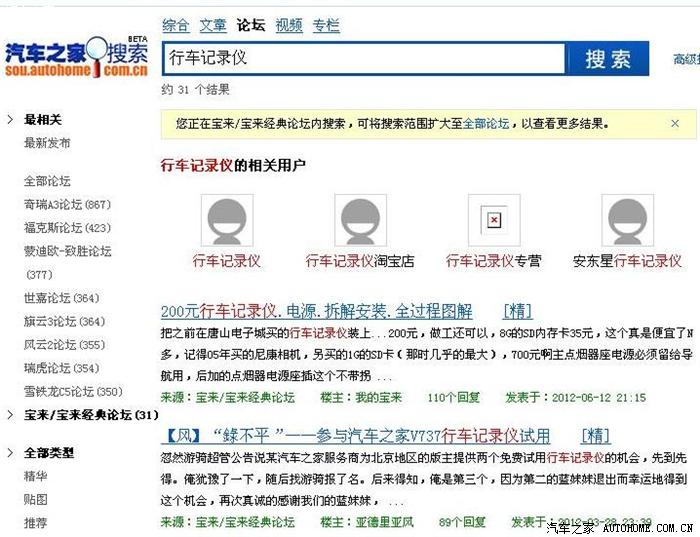The height and width of the screenshot is (537, 700).
Task: Filter by 瑞虎论坛 (354)
Action: point(62,368)
